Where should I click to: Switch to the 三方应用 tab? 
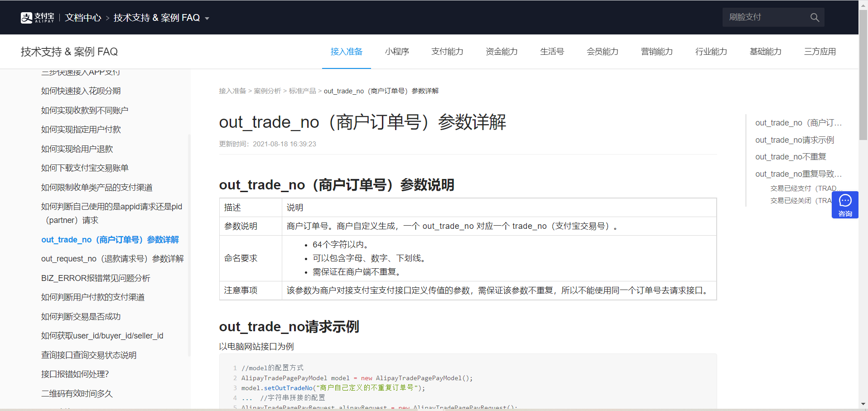[x=820, y=52]
